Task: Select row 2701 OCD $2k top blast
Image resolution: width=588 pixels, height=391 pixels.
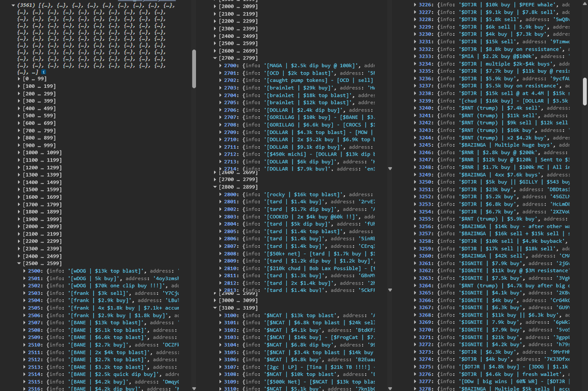Action: (297, 73)
